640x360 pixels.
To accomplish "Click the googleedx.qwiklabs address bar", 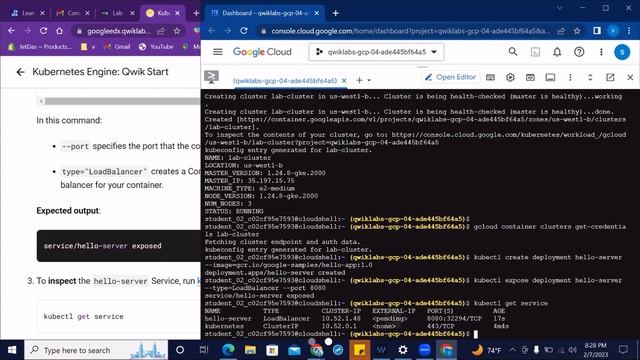I will (118, 31).
